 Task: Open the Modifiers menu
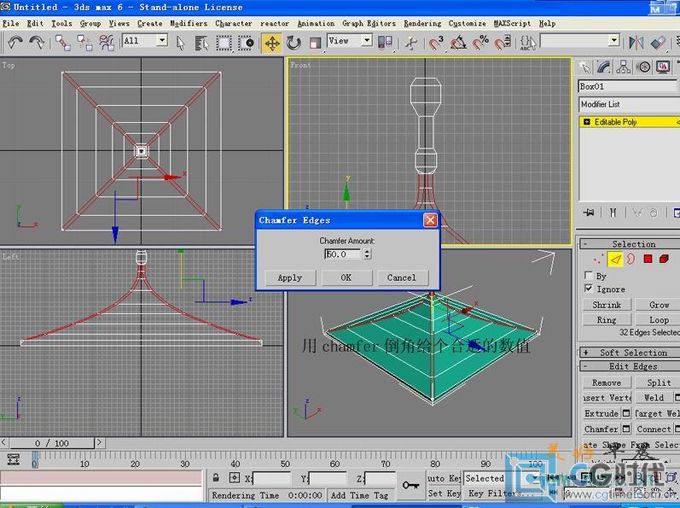coord(188,23)
